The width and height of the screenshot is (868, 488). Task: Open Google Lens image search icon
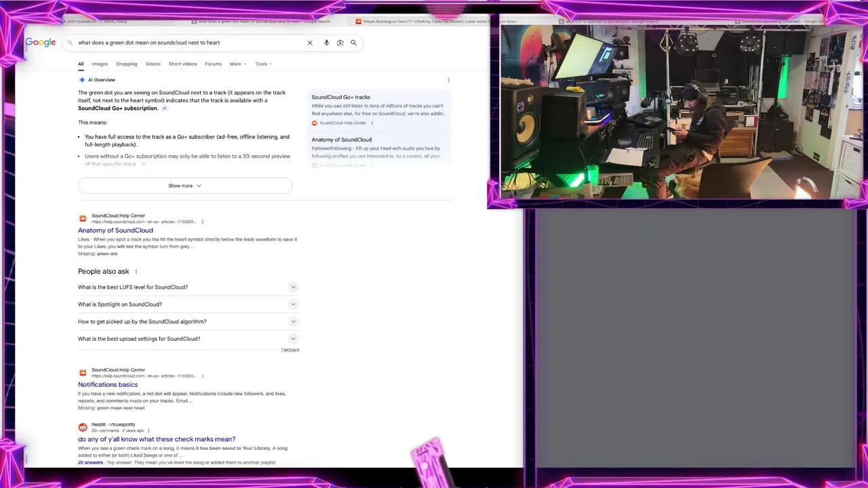coord(340,43)
